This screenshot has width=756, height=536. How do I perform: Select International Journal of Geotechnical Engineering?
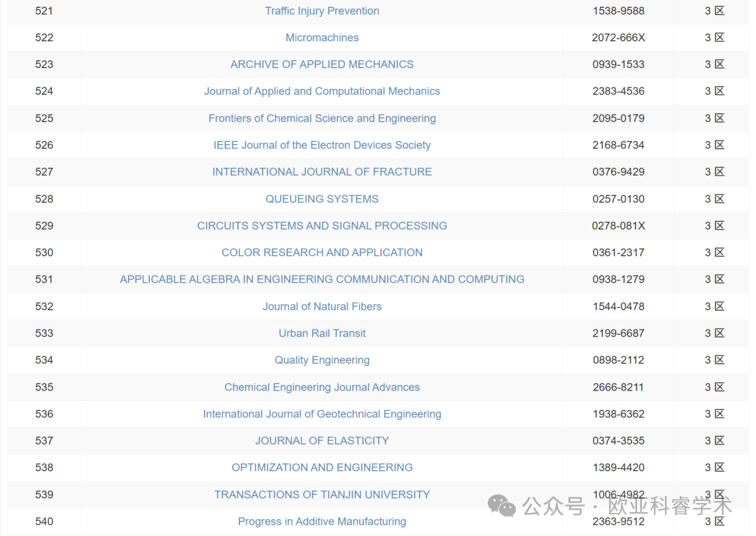[x=322, y=414]
